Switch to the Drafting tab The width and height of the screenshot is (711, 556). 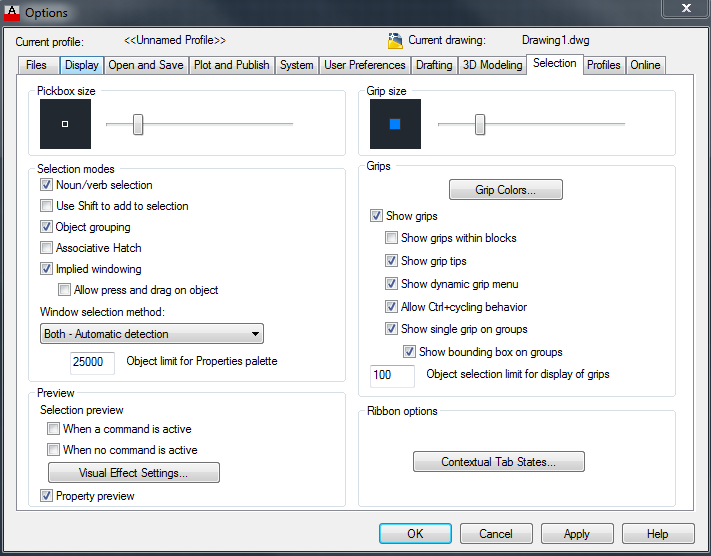coord(434,65)
